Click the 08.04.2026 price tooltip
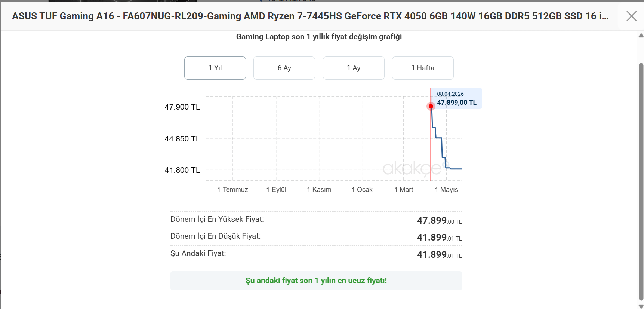This screenshot has height=309, width=644. tap(456, 98)
